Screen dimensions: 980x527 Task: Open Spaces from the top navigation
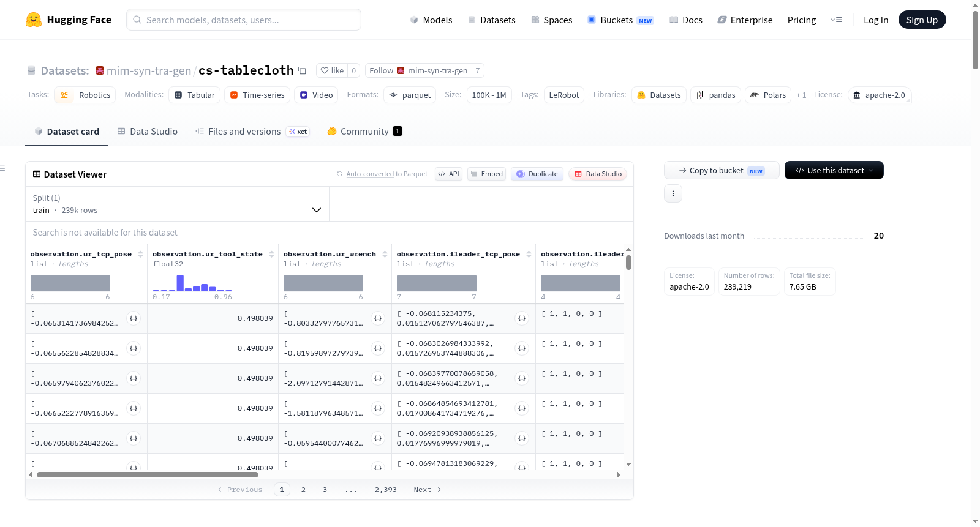551,20
